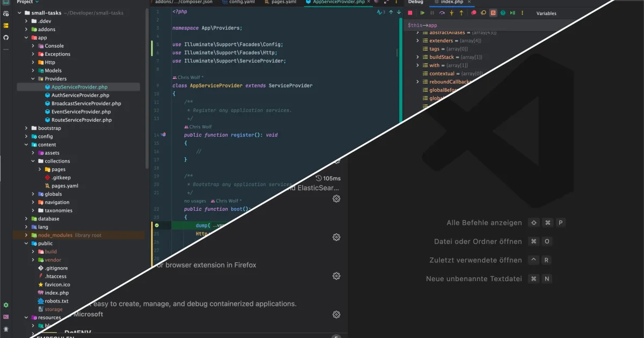Open AuthServiceProvider.php in project tree
The image size is (644, 338).
click(80, 95)
